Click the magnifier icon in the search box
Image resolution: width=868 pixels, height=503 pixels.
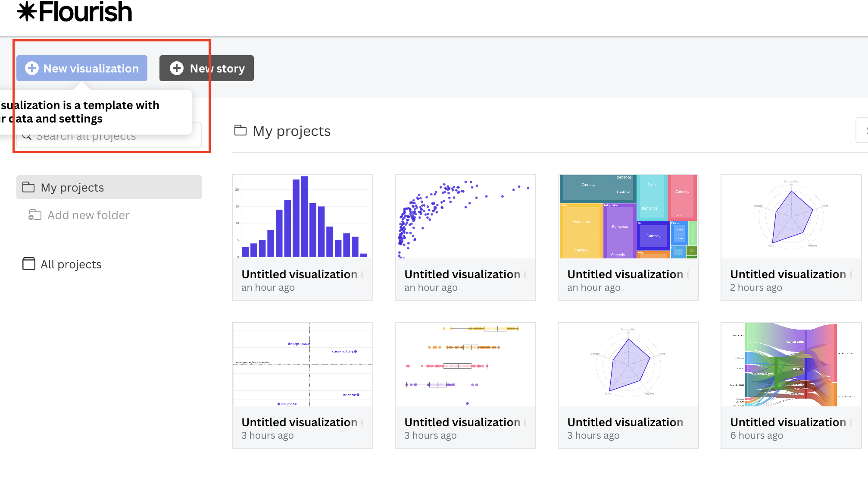click(27, 136)
